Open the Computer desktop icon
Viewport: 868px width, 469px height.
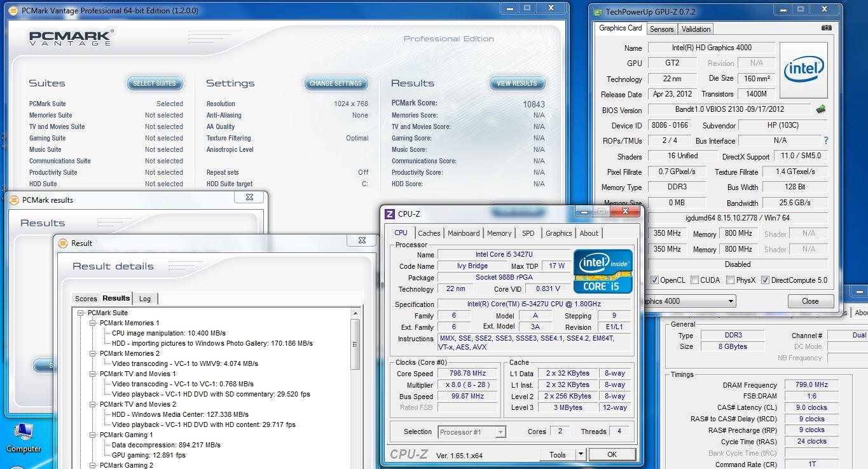[x=24, y=438]
